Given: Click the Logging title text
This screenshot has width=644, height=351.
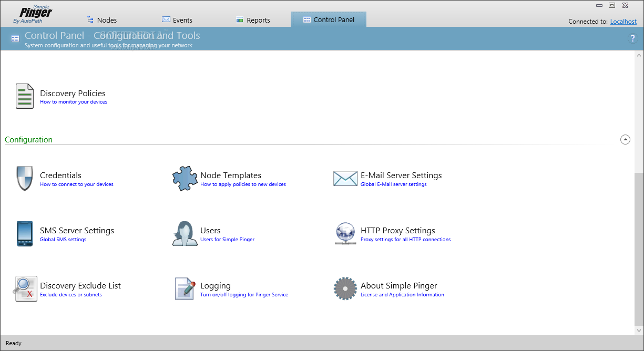Looking at the screenshot, I should pyautogui.click(x=216, y=286).
